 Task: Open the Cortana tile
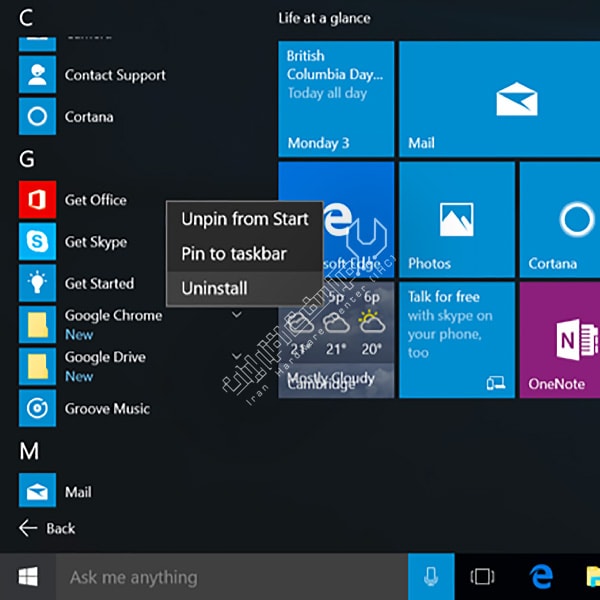coord(560,220)
